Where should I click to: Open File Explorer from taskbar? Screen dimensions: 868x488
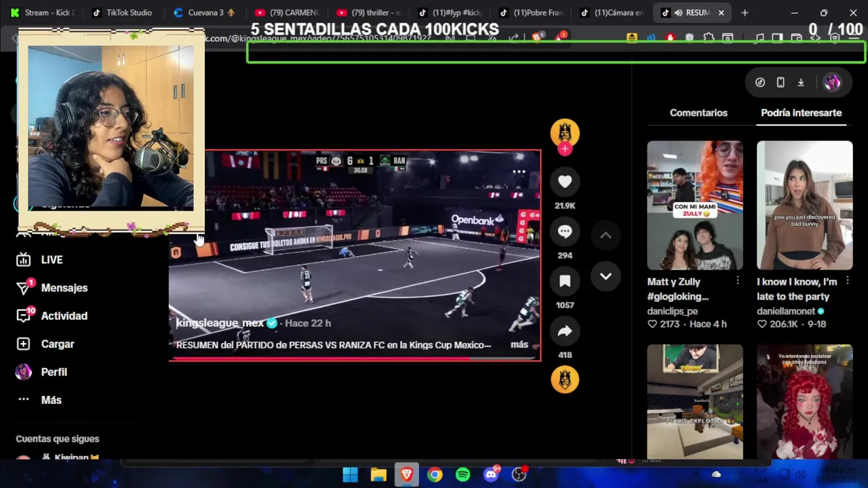(378, 474)
